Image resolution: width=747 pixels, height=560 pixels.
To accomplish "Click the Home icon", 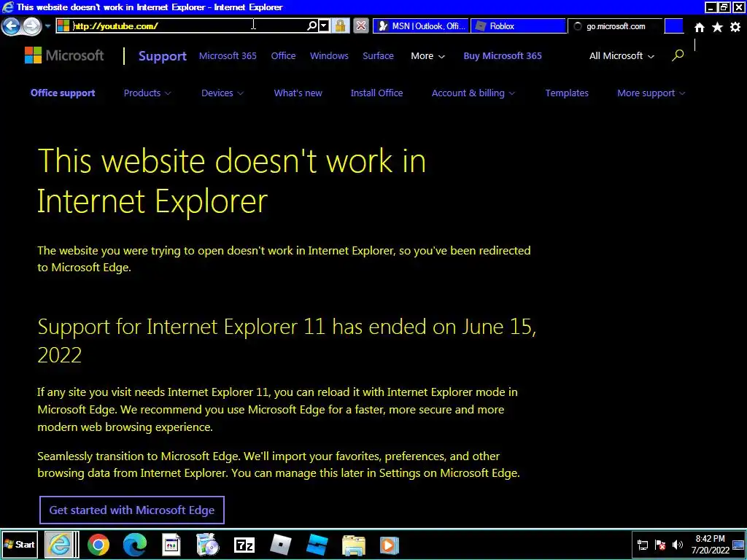I will click(x=700, y=28).
